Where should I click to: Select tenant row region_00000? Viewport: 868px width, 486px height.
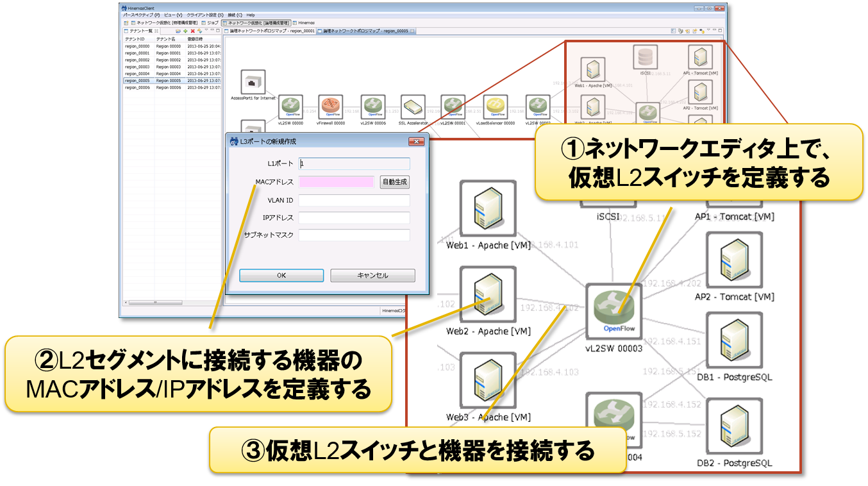pos(172,46)
